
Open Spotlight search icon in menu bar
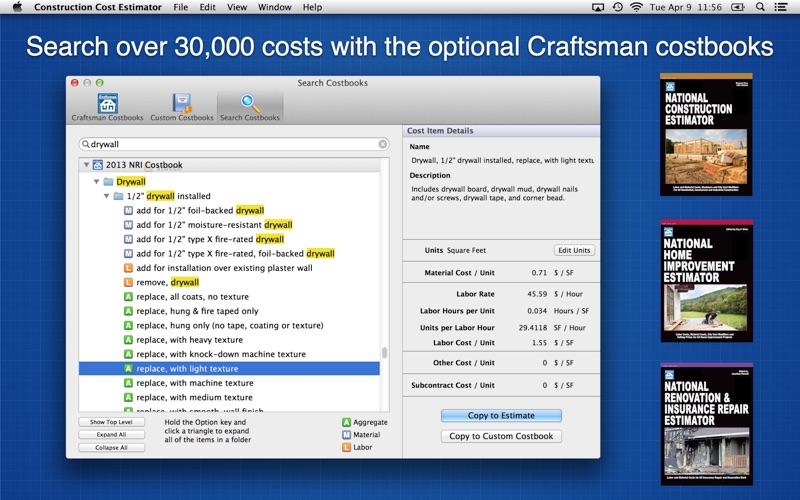760,7
